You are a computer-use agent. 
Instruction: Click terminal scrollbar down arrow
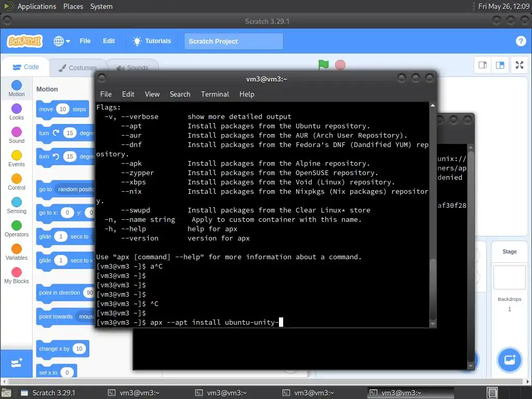pyautogui.click(x=433, y=324)
